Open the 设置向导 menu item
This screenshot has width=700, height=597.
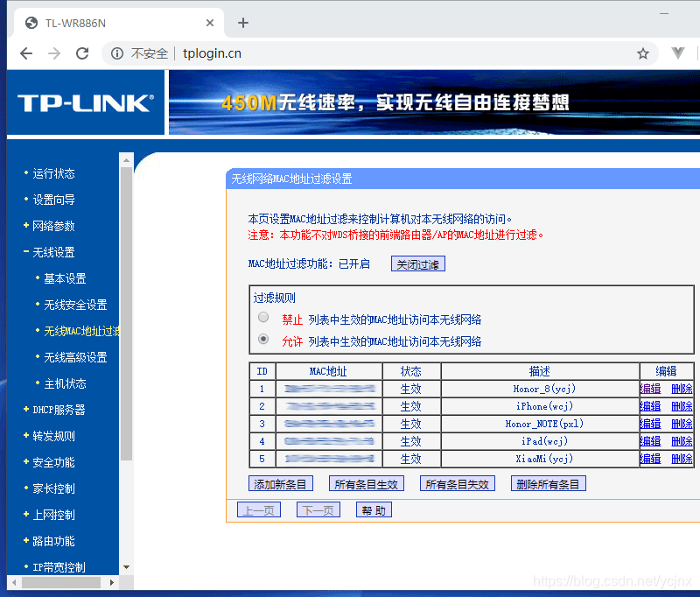click(53, 200)
